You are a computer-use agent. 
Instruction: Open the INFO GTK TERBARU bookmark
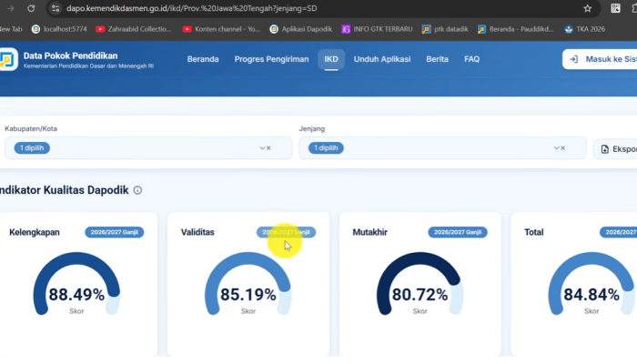click(x=377, y=29)
